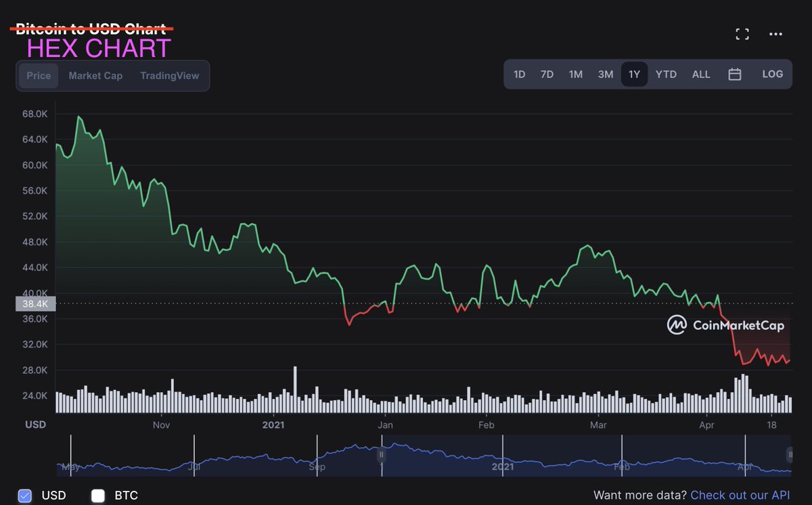Set the chart range to YTD
This screenshot has height=505, width=812.
[666, 74]
